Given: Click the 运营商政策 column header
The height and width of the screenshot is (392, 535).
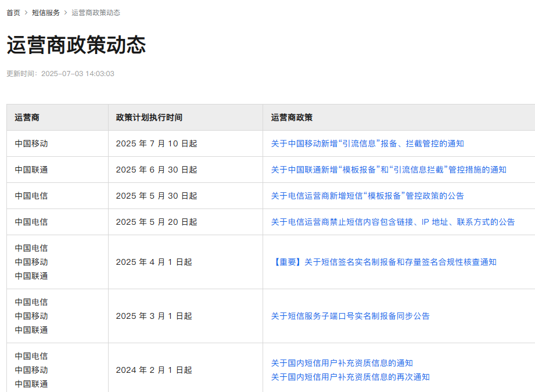Looking at the screenshot, I should 399,117.
